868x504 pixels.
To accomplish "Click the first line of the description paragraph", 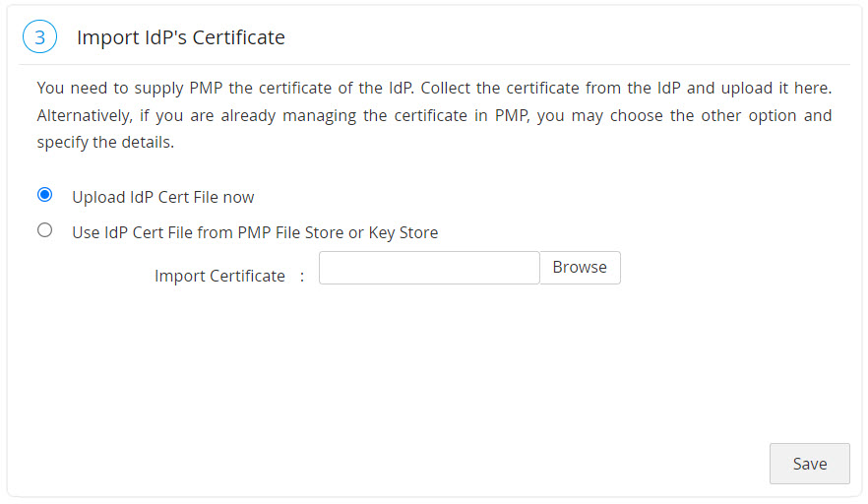I will coord(433,88).
